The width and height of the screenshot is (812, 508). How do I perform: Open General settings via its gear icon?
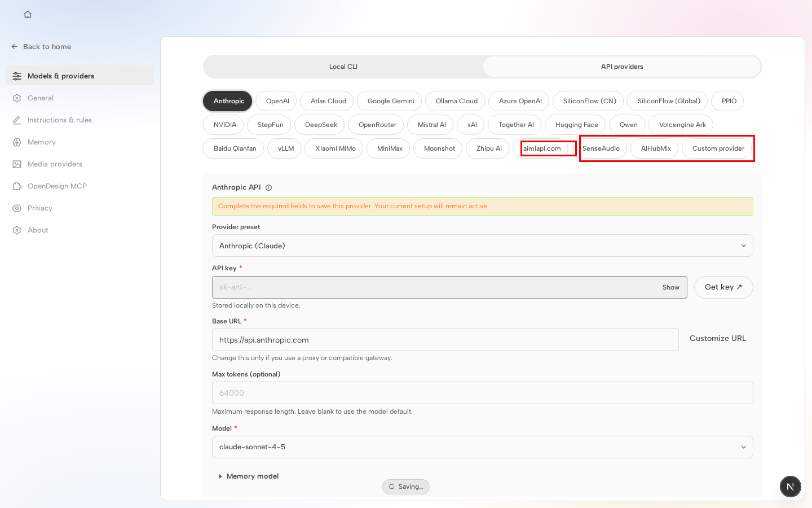pyautogui.click(x=17, y=98)
